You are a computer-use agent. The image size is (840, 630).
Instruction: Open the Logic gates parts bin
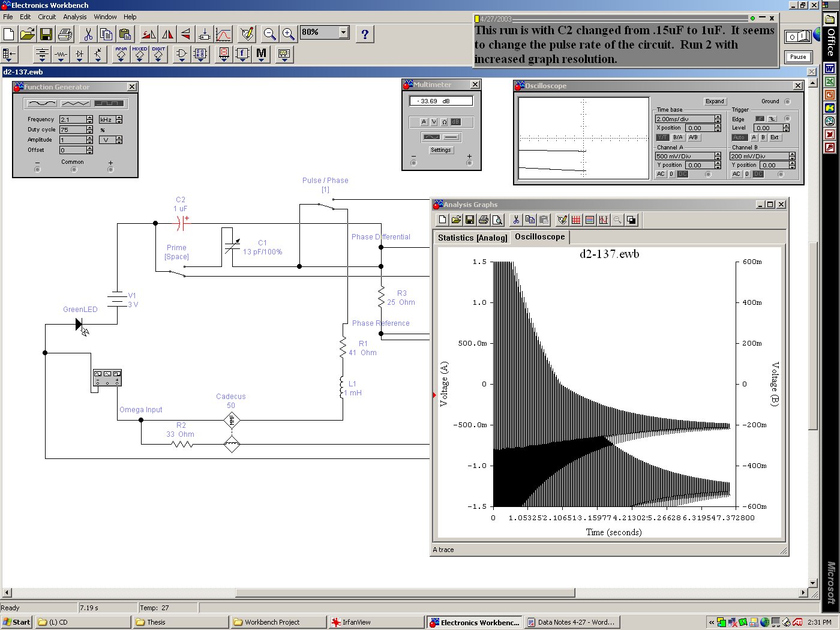(181, 55)
